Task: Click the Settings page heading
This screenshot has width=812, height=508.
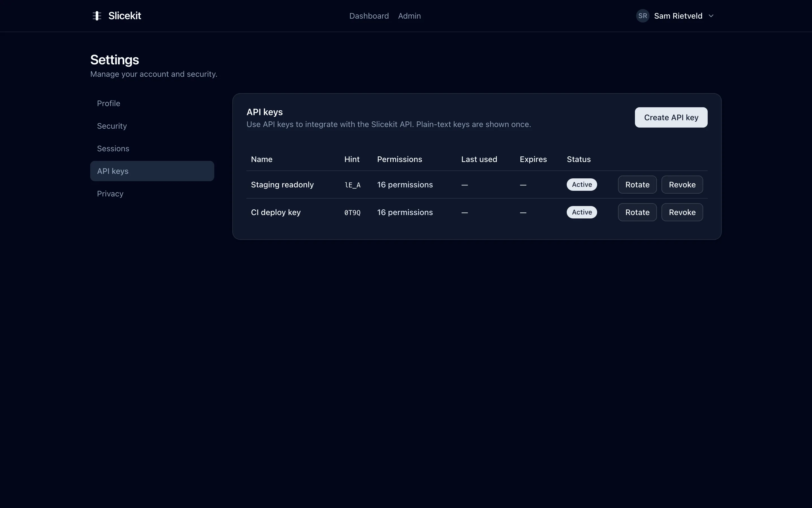Action: [114, 60]
